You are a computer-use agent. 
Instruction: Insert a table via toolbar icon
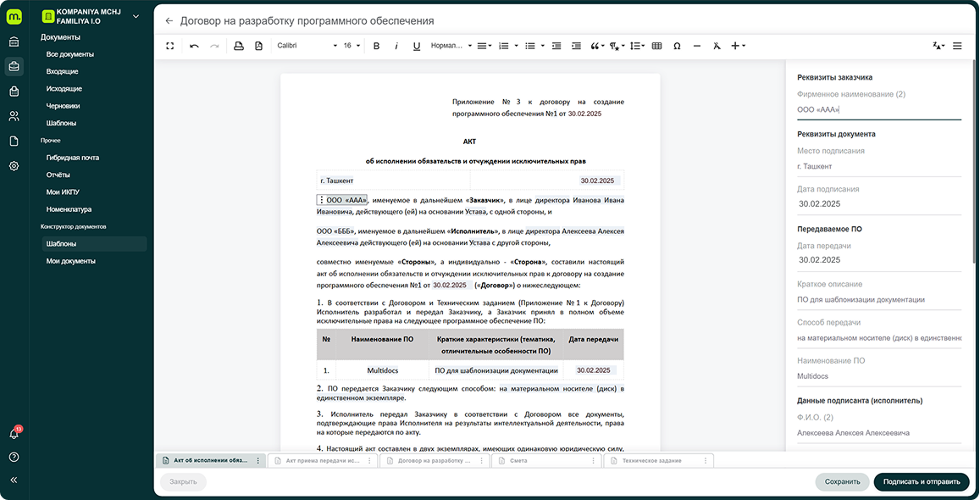click(656, 46)
